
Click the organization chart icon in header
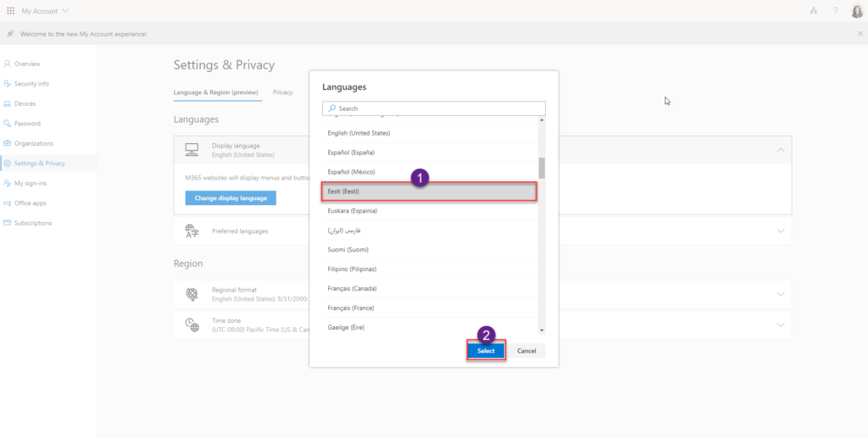click(x=813, y=11)
